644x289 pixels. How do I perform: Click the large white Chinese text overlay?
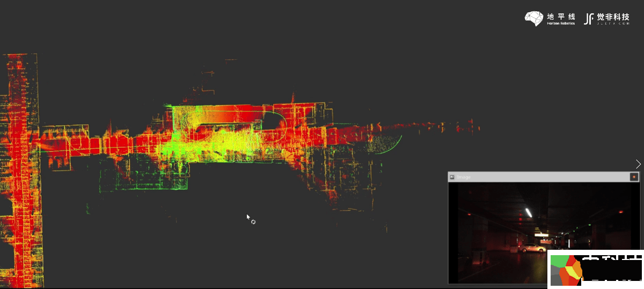pyautogui.click(x=612, y=271)
